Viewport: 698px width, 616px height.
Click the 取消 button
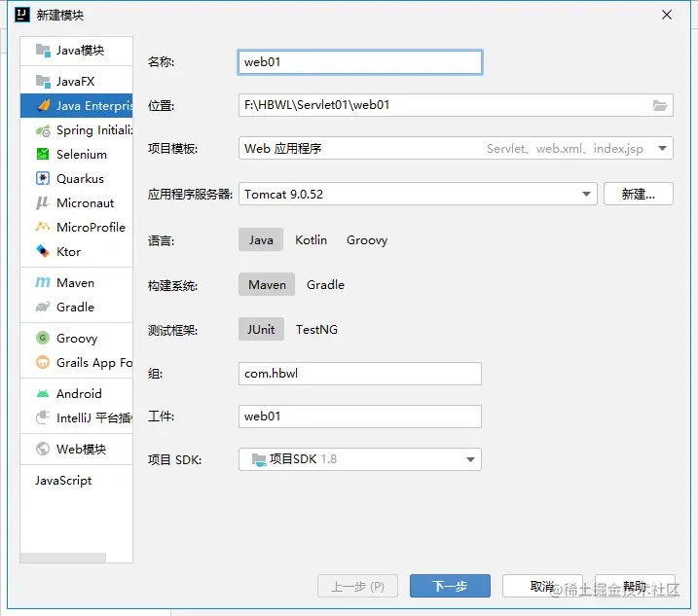[x=542, y=586]
